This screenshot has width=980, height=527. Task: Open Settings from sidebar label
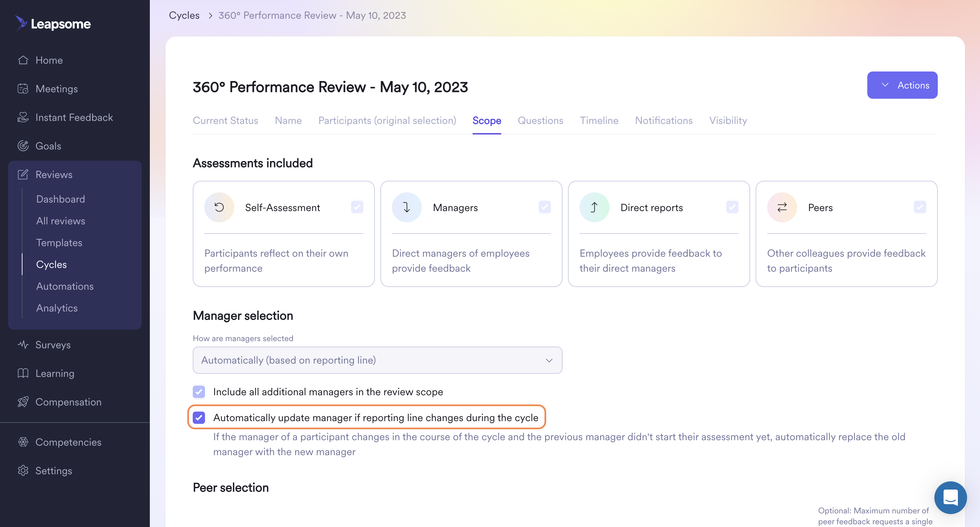point(54,470)
